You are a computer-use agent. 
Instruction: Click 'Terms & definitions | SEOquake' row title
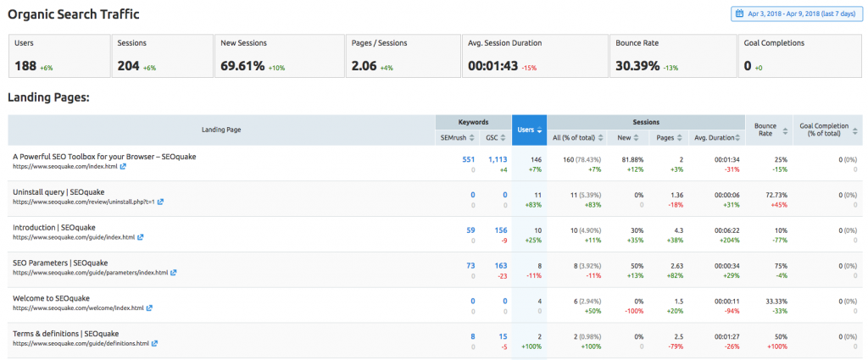click(x=66, y=334)
